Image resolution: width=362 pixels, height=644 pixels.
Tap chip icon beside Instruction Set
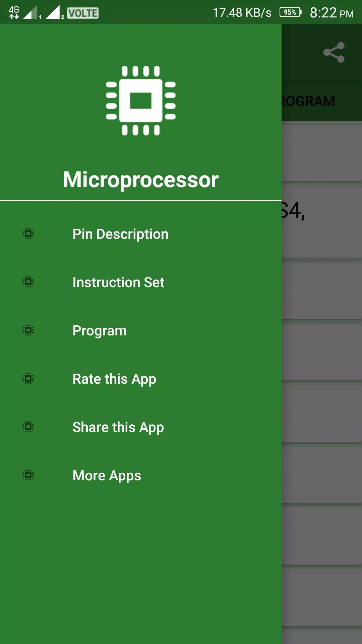tap(28, 282)
